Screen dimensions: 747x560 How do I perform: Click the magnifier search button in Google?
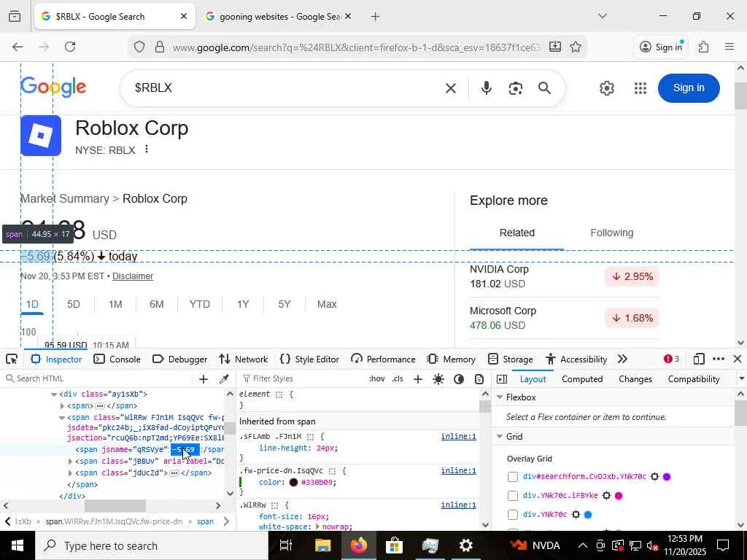pos(544,88)
